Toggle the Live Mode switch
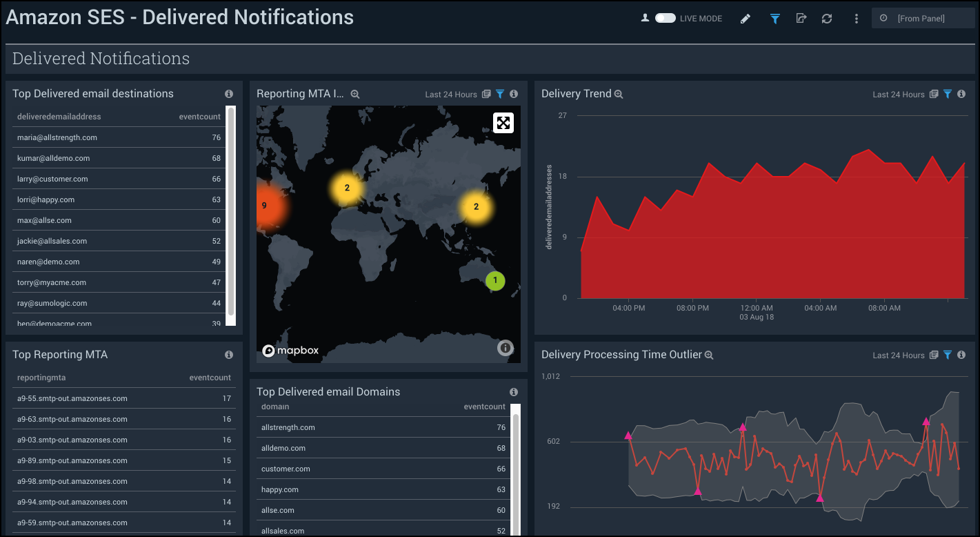 pos(666,19)
